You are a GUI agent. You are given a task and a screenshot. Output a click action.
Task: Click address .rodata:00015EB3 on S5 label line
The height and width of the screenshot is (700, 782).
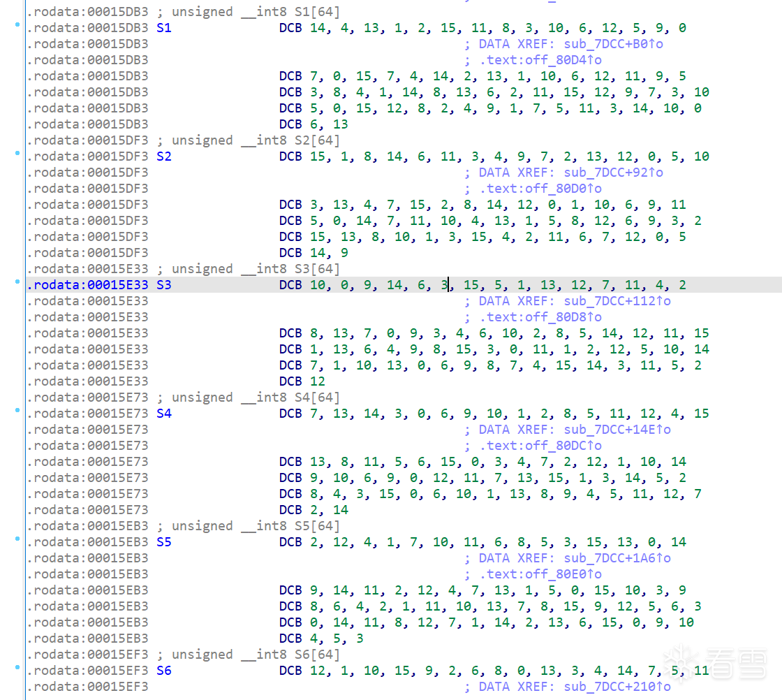88,542
